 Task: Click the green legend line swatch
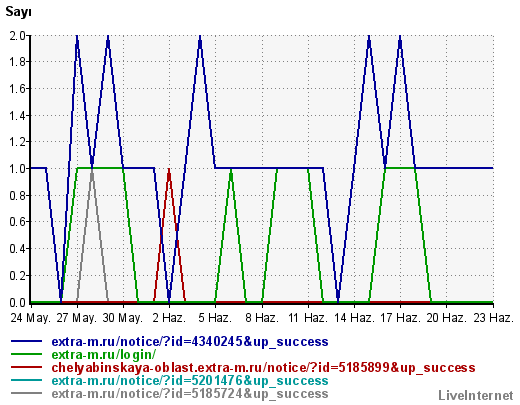click(27, 354)
